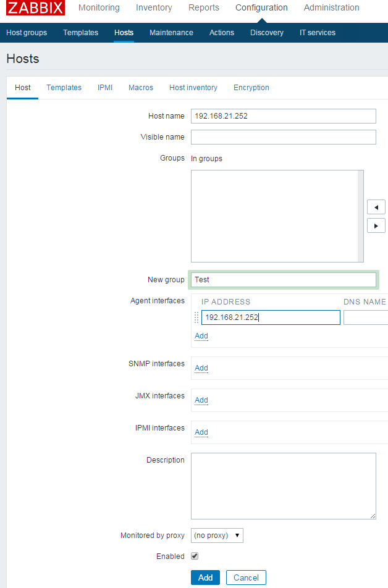This screenshot has width=388, height=588.
Task: Click the left arrow group button
Action: point(376,207)
